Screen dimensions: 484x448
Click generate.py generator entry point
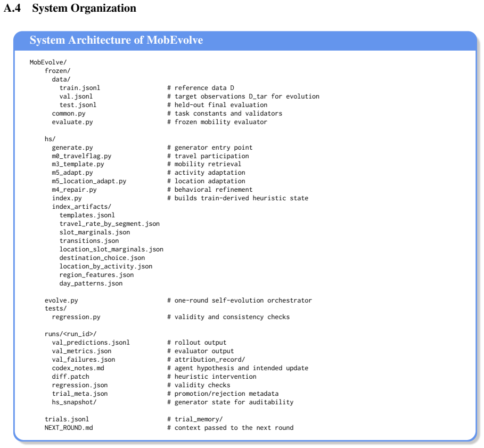click(x=72, y=148)
